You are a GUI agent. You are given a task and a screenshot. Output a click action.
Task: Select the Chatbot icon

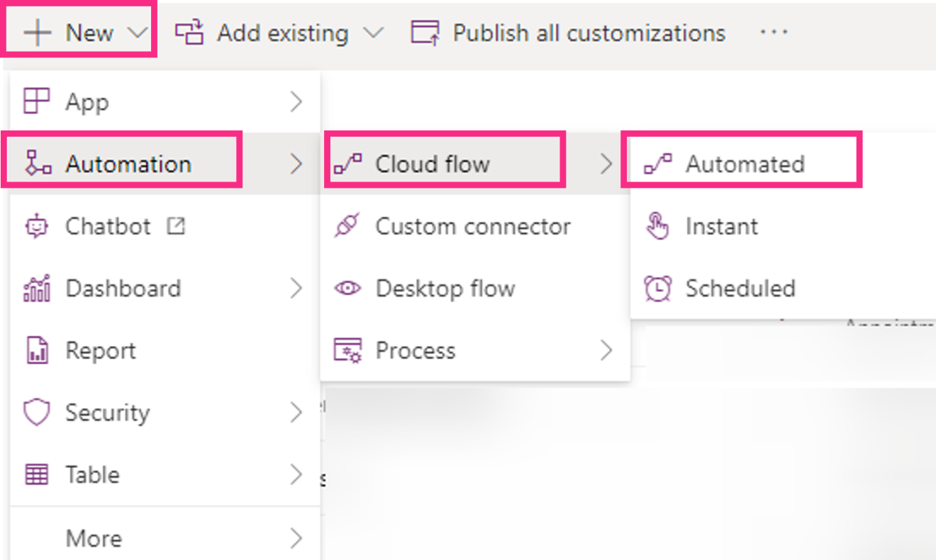pyautogui.click(x=35, y=226)
